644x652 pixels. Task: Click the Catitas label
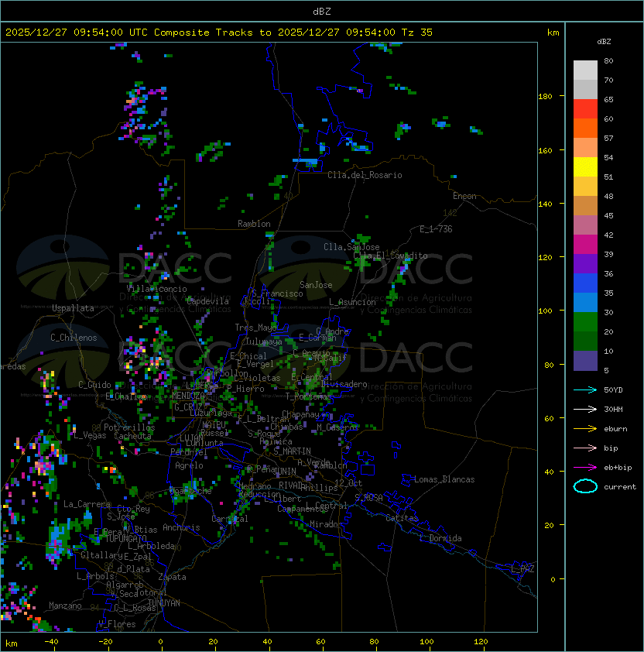pyautogui.click(x=402, y=518)
